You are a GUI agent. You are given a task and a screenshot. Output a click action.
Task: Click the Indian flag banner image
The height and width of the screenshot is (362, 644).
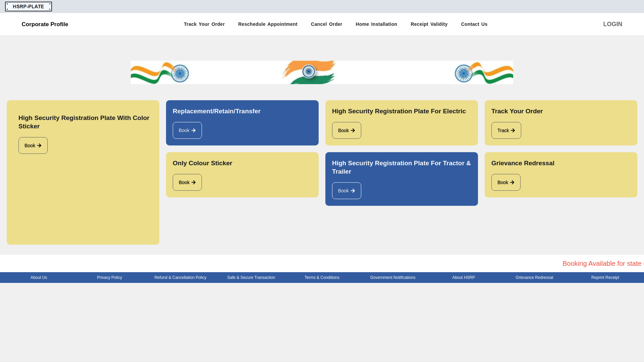pyautogui.click(x=322, y=72)
